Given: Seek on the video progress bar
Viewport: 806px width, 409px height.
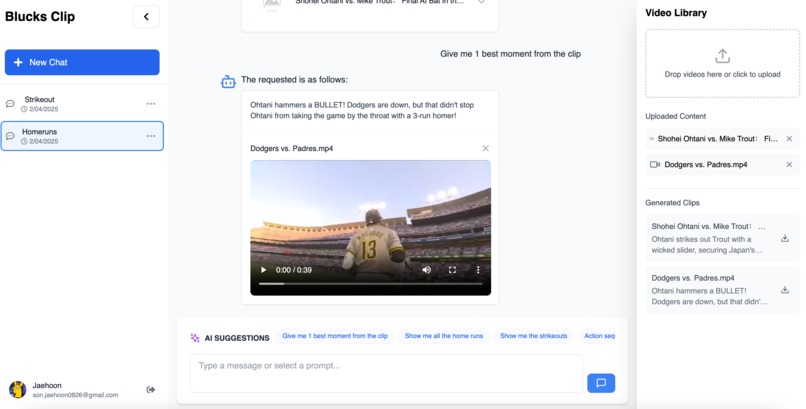Looking at the screenshot, I should tap(371, 284).
